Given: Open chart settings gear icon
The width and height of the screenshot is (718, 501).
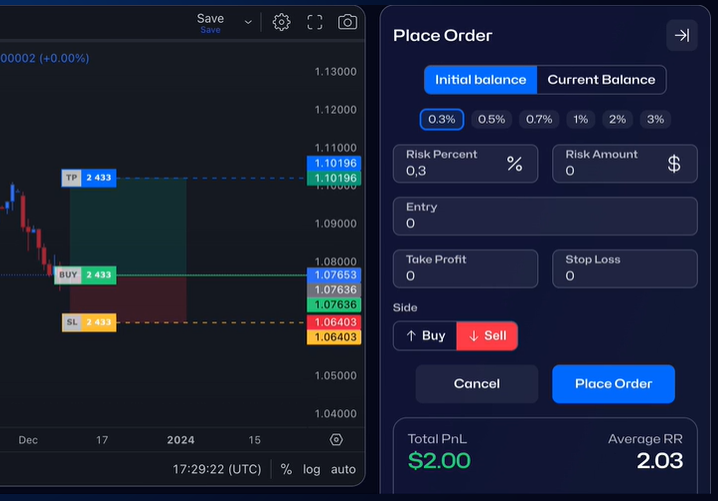Looking at the screenshot, I should [x=282, y=22].
